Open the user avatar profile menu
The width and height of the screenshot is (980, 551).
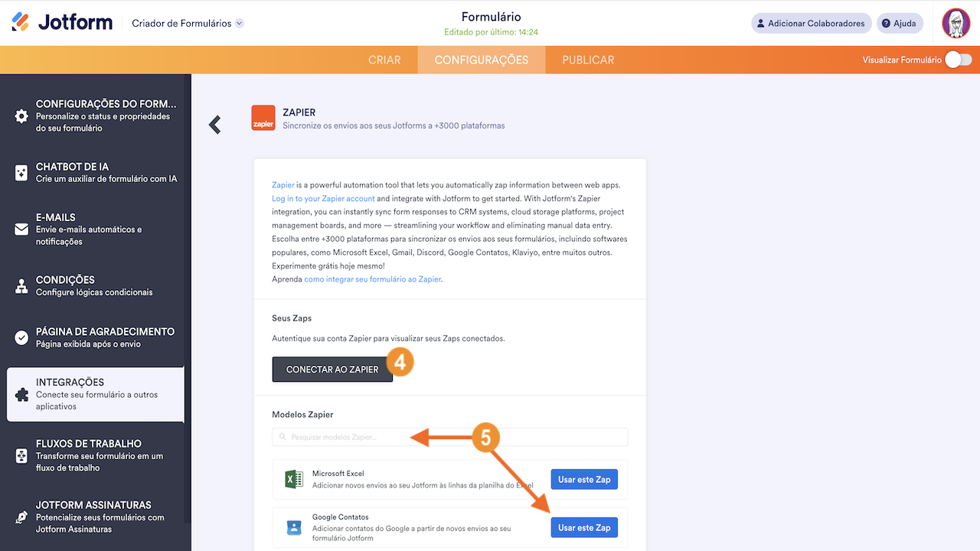coord(955,23)
